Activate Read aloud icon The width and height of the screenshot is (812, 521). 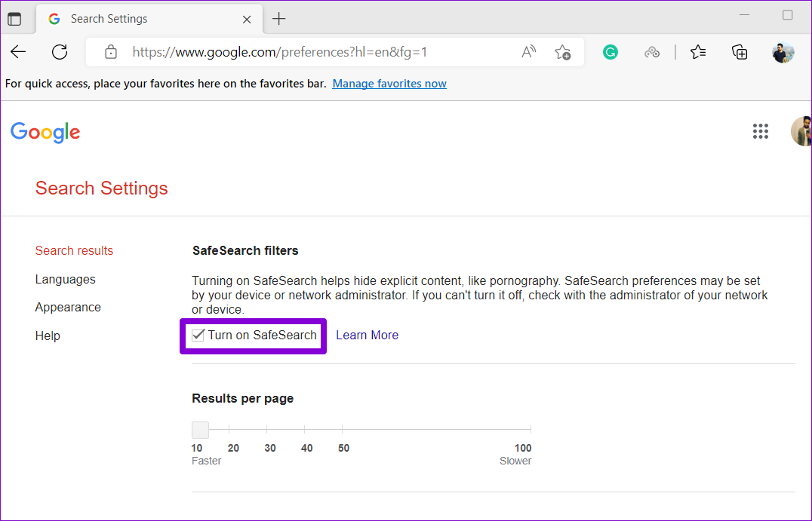pyautogui.click(x=528, y=52)
